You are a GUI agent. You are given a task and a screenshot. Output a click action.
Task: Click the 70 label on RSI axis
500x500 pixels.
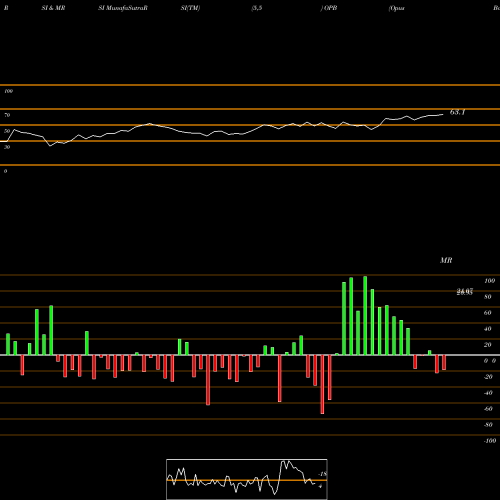[x=7, y=115]
